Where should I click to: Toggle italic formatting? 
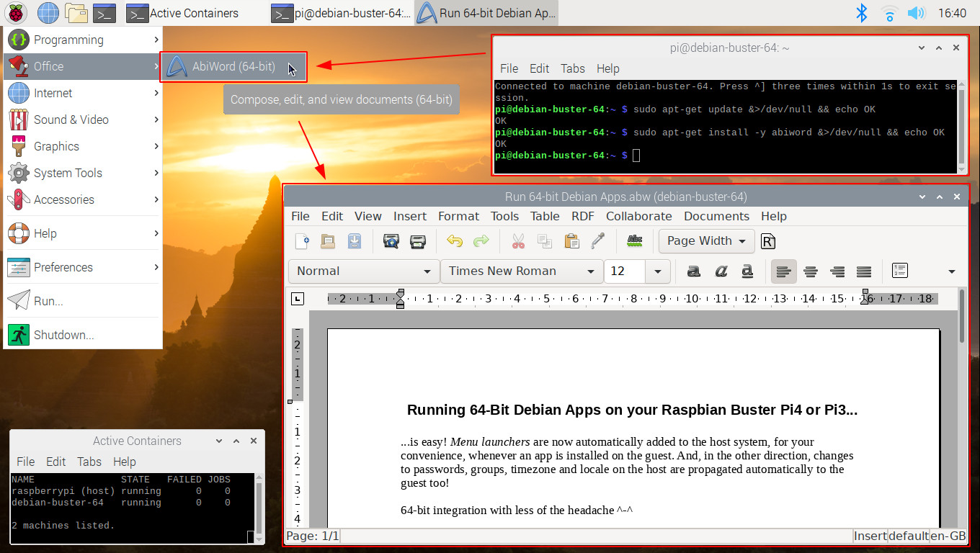(721, 271)
